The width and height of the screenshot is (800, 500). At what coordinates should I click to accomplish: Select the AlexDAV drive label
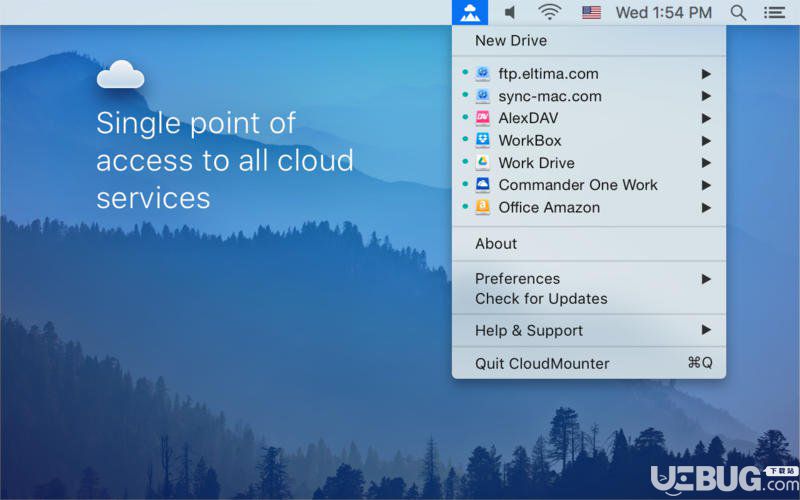(x=529, y=118)
